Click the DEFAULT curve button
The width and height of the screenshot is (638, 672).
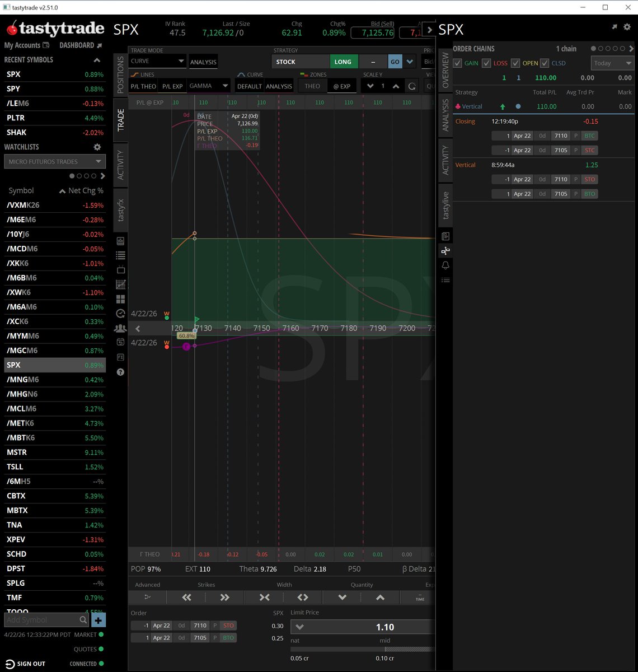click(249, 86)
